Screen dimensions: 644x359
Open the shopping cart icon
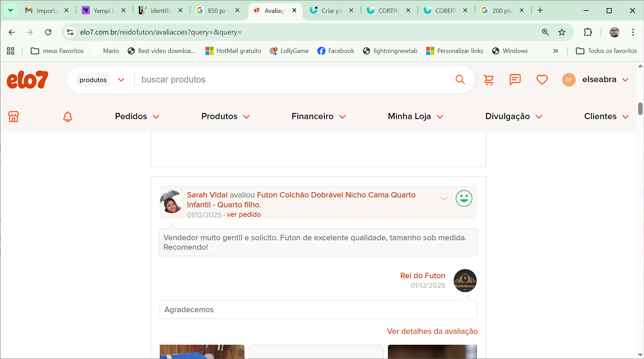tap(489, 80)
